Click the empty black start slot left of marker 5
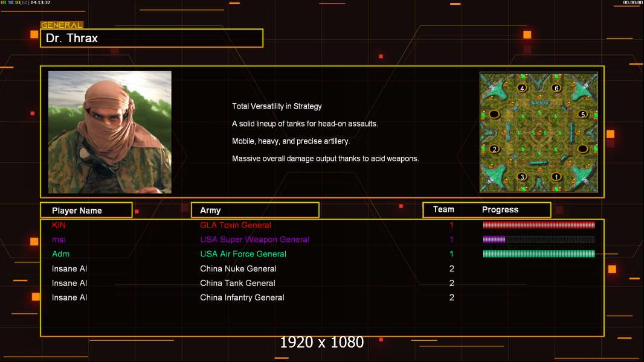Image resolution: width=644 pixels, height=362 pixels. [x=494, y=115]
